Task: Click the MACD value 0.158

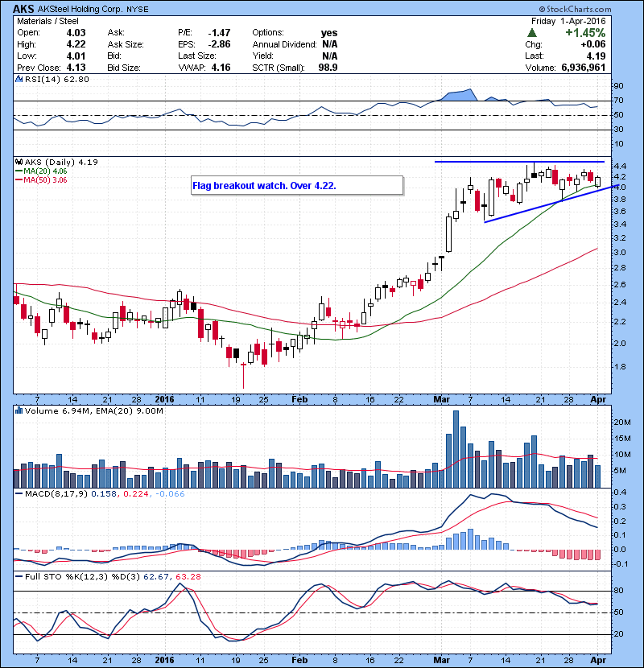Action: (x=104, y=494)
